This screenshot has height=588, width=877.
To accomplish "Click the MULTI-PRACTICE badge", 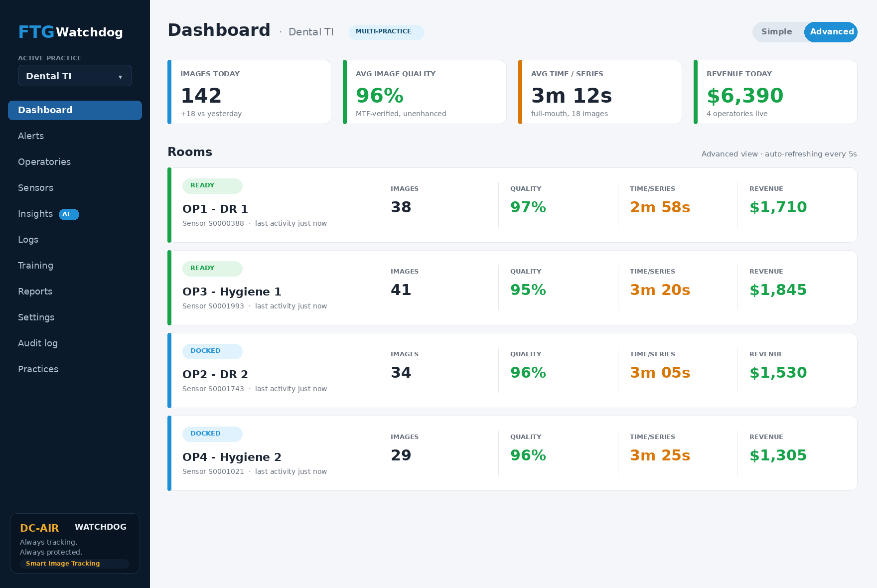I will (386, 32).
